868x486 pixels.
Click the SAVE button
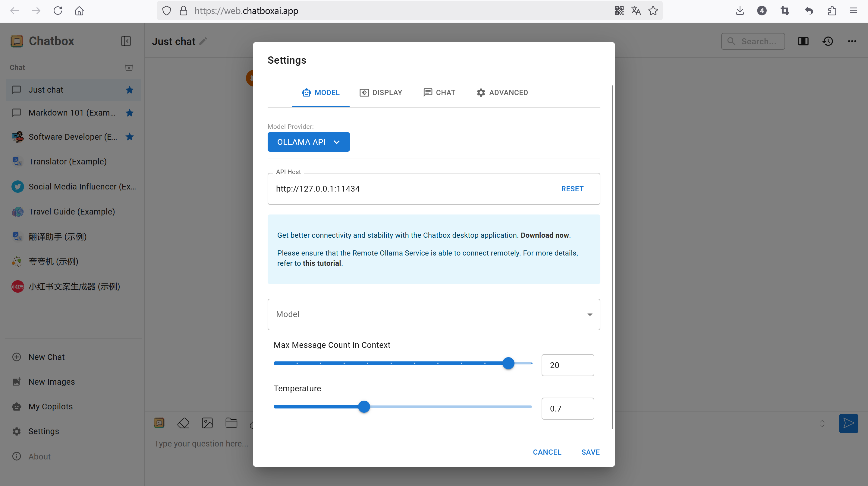pyautogui.click(x=590, y=452)
